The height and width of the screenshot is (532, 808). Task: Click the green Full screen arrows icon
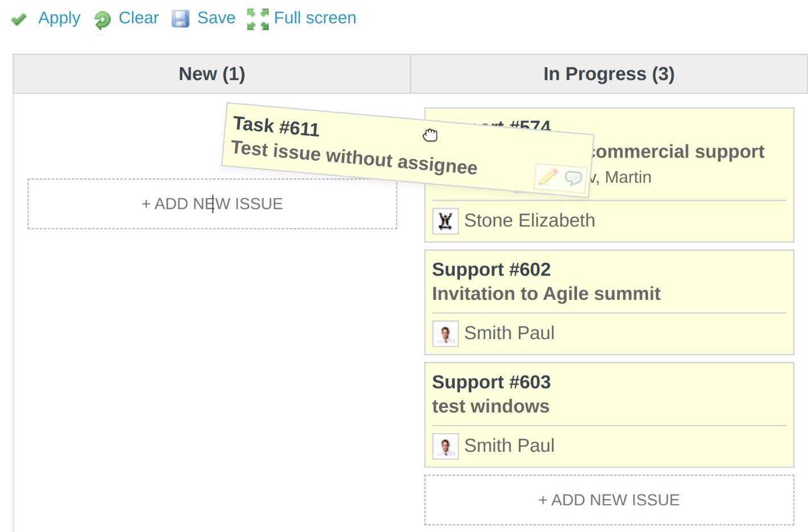click(x=257, y=18)
